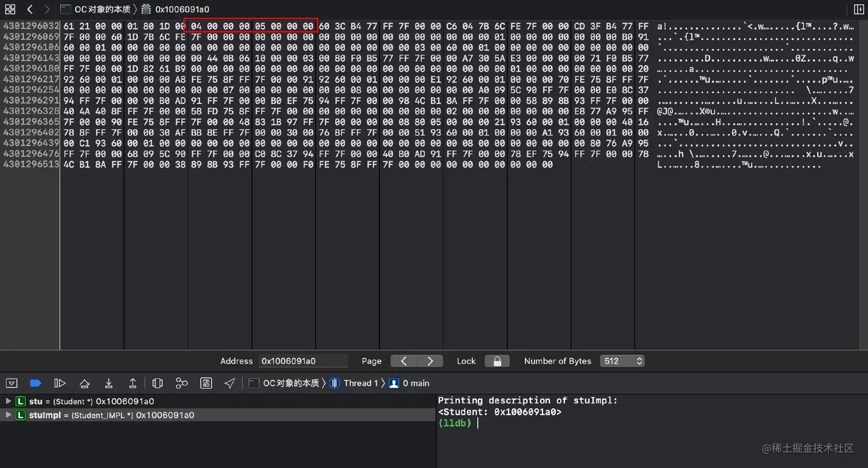Viewport: 868px width, 468px height.
Task: Step over the current line
Action: pos(84,383)
